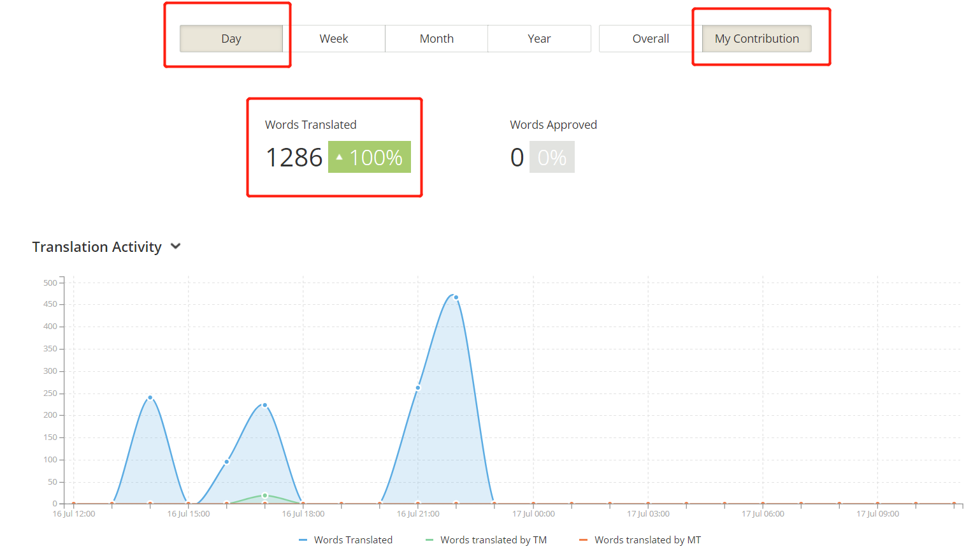Select the Day period tab

[231, 39]
